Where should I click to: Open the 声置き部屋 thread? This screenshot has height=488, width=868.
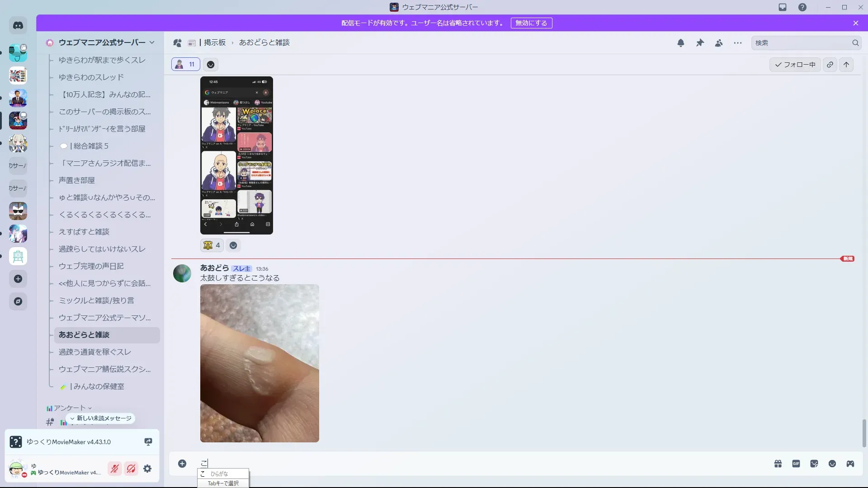point(77,180)
